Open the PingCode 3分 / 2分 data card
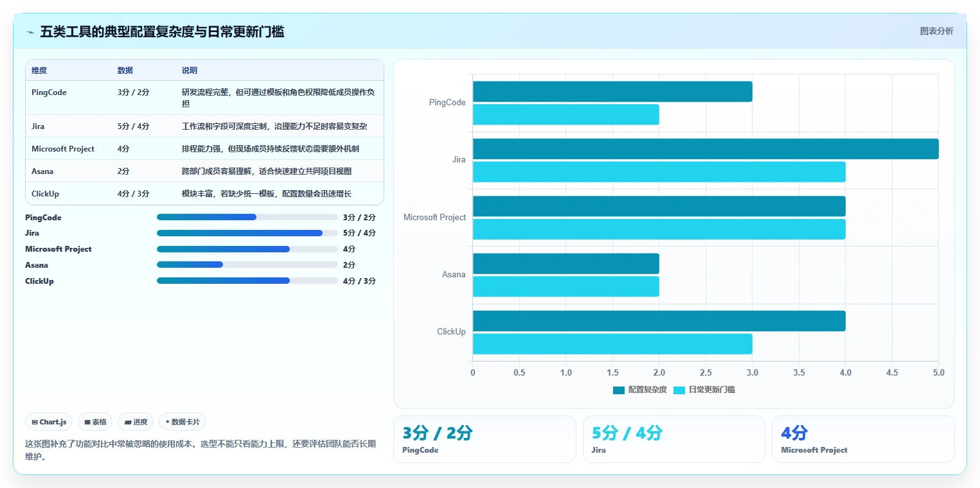This screenshot has height=488, width=980. click(x=485, y=439)
